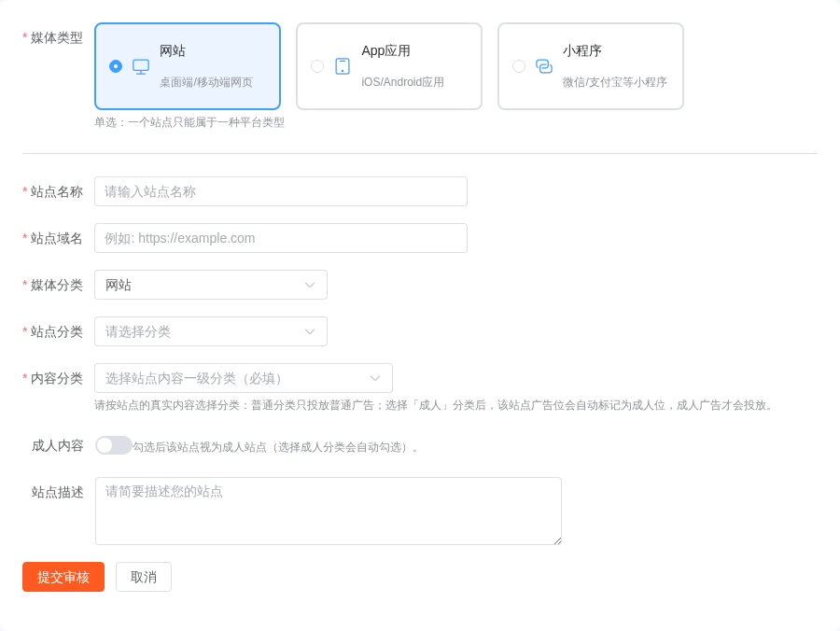Click the 媒体类型 field label
The image size is (840, 631).
click(56, 38)
